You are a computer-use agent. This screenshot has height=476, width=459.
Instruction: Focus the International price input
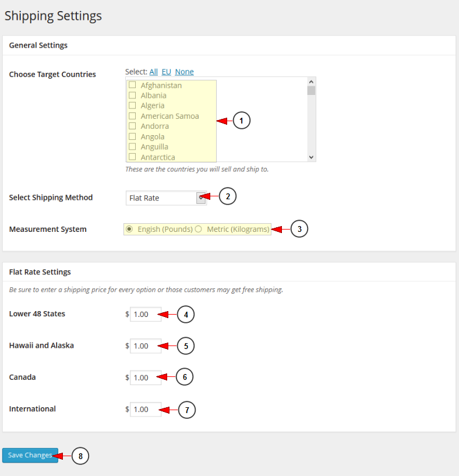[x=146, y=409]
